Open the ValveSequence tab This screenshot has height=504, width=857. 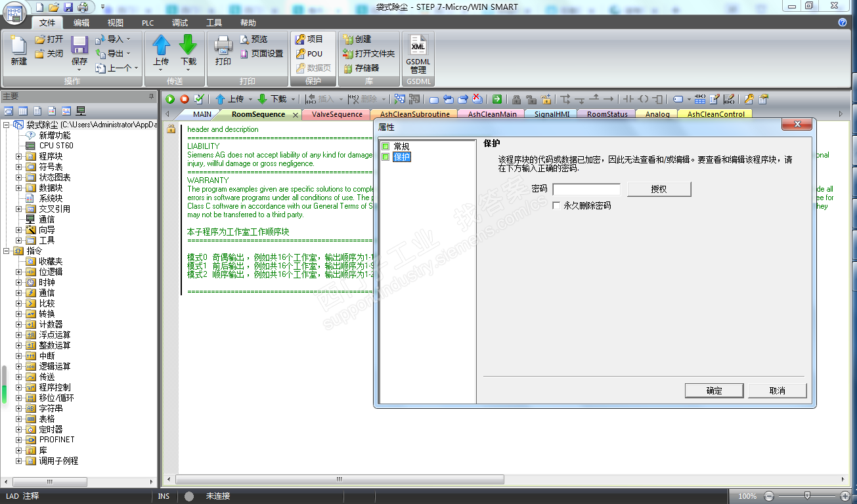click(337, 114)
